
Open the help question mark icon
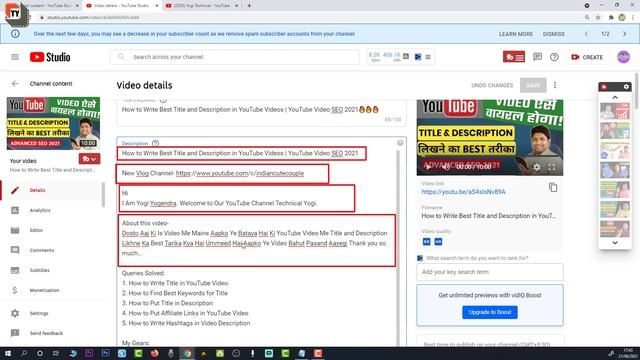(x=554, y=57)
